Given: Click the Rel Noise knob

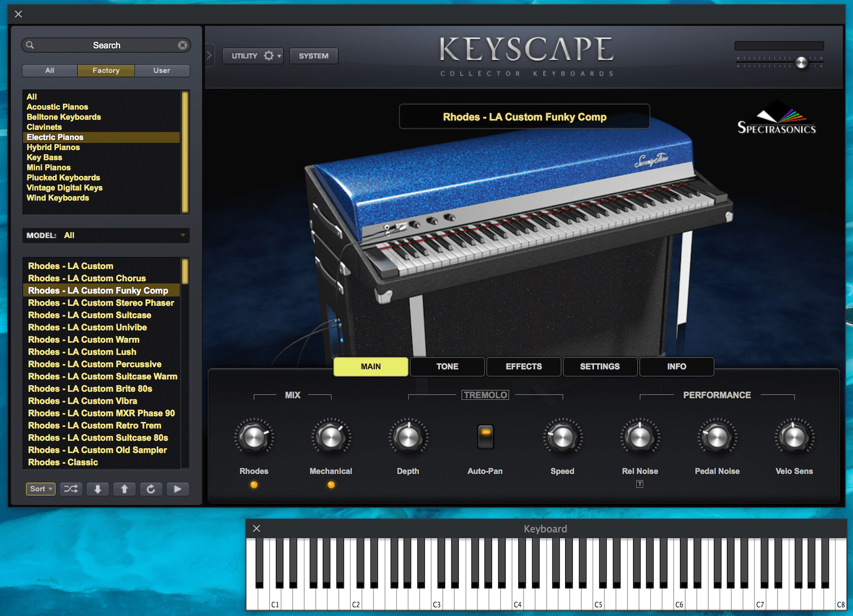Looking at the screenshot, I should 640,437.
